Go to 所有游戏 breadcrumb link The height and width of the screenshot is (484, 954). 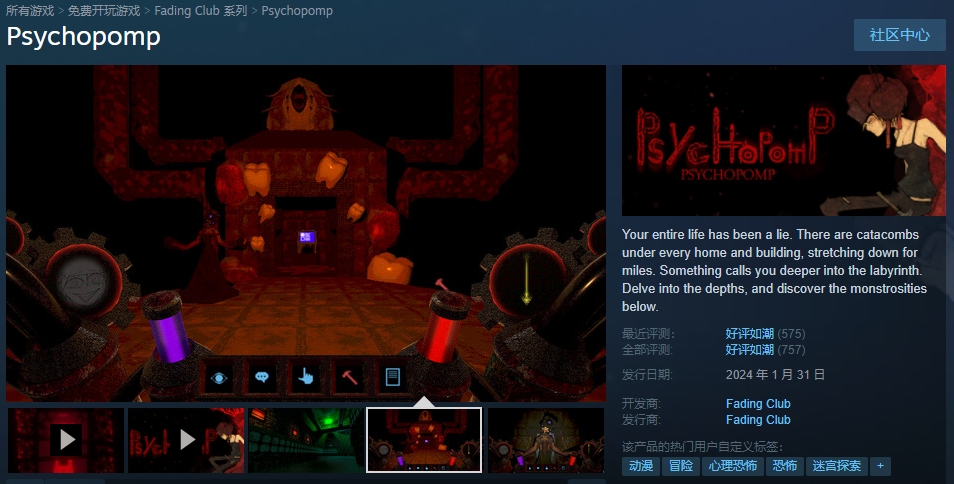click(30, 11)
